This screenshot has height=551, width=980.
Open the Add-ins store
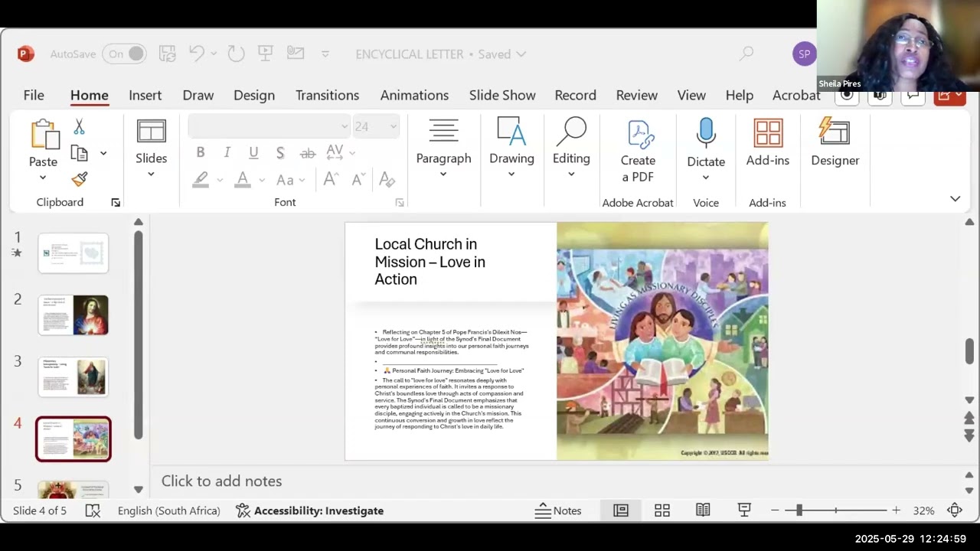[767, 142]
